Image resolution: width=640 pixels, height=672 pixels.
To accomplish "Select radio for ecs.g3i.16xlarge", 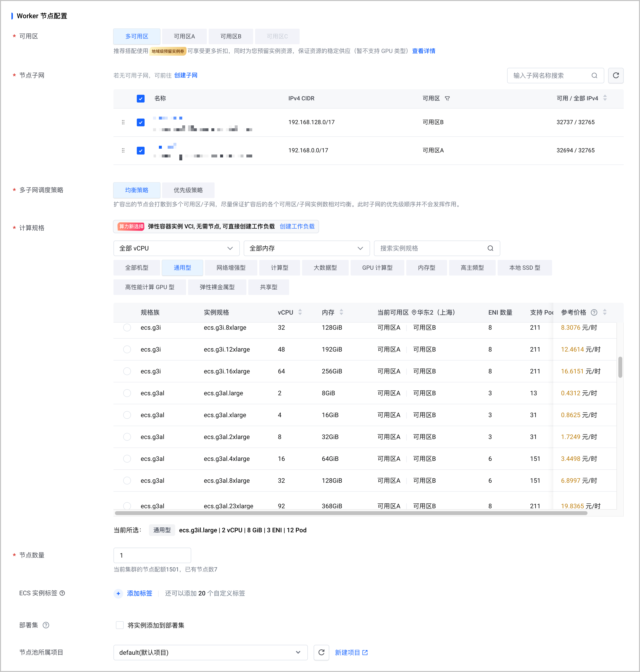I will point(127,371).
